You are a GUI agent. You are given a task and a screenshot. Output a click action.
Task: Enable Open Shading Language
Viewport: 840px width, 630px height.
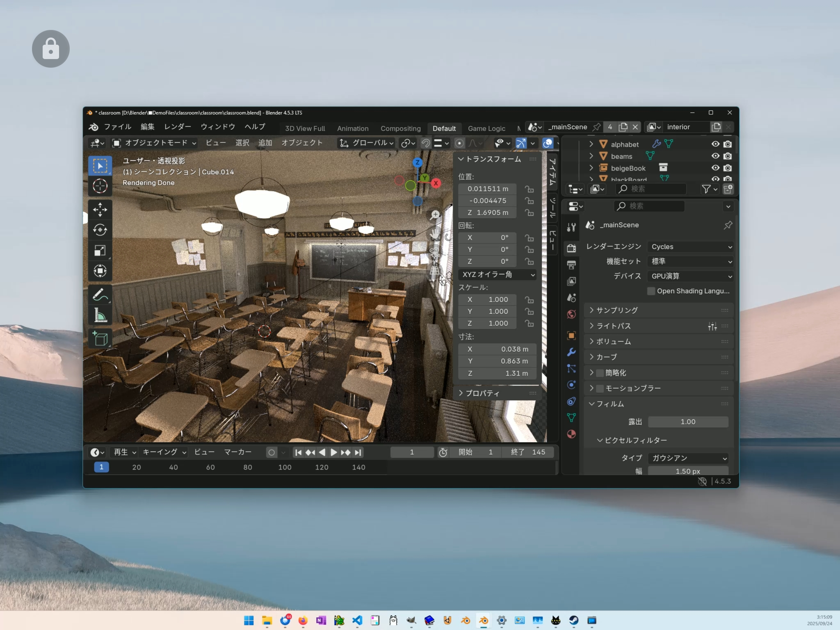652,291
